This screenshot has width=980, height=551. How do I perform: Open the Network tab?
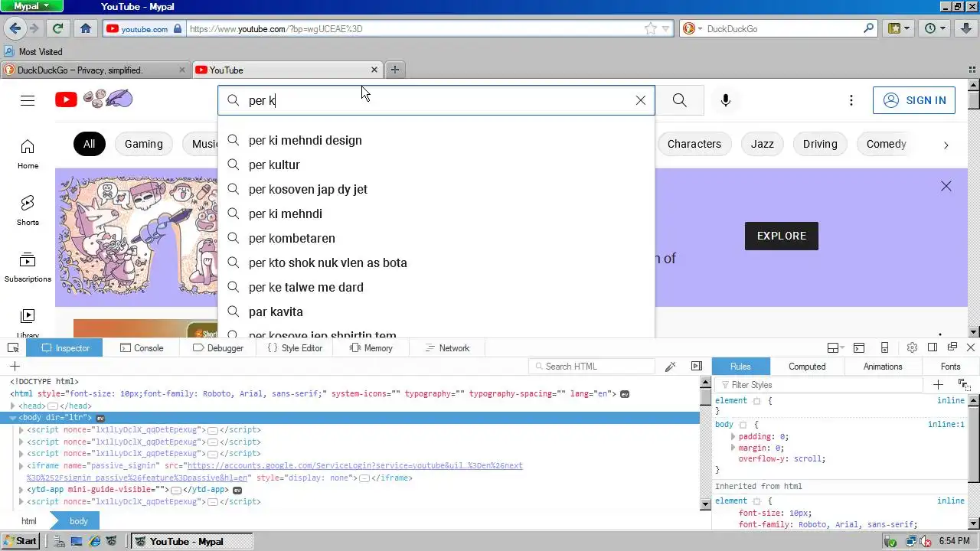[x=446, y=348]
